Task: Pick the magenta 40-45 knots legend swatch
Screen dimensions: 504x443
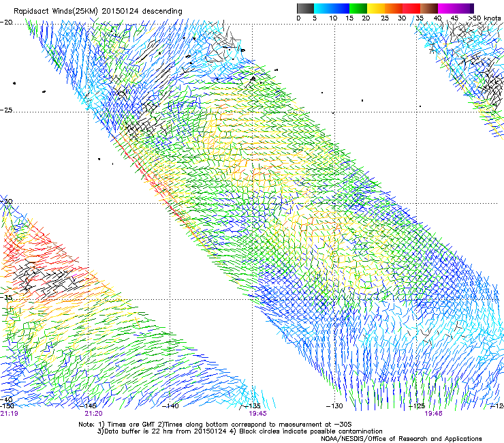Action: tap(447, 9)
